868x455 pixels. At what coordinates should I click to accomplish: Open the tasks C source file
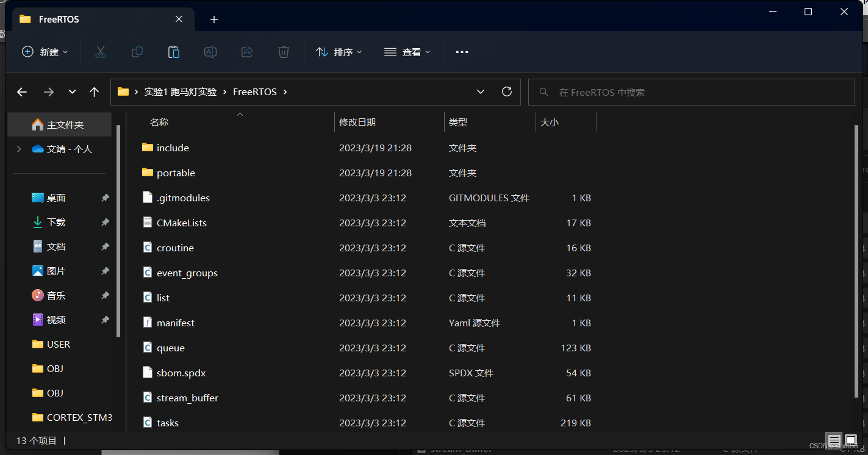point(168,422)
